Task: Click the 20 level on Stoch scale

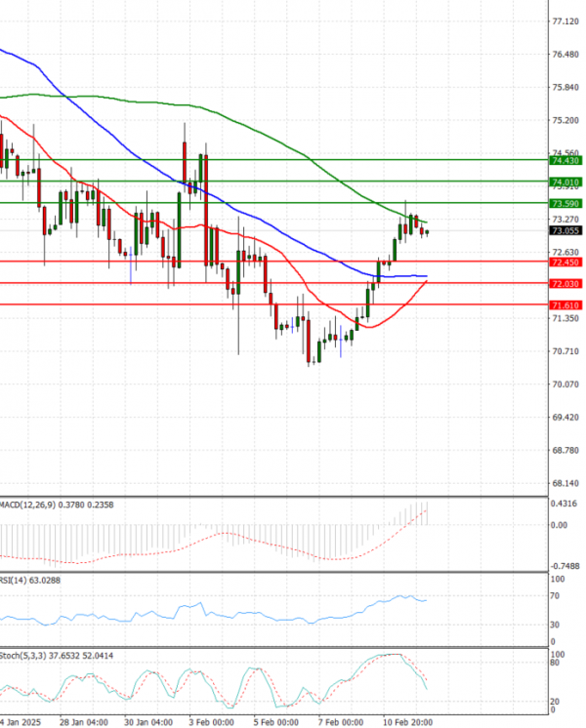Action: [x=555, y=702]
